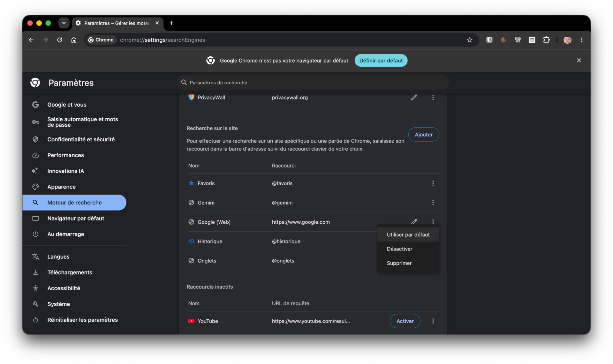The image size is (613, 364).
Task: Click the Chrome site info chip
Action: (101, 40)
